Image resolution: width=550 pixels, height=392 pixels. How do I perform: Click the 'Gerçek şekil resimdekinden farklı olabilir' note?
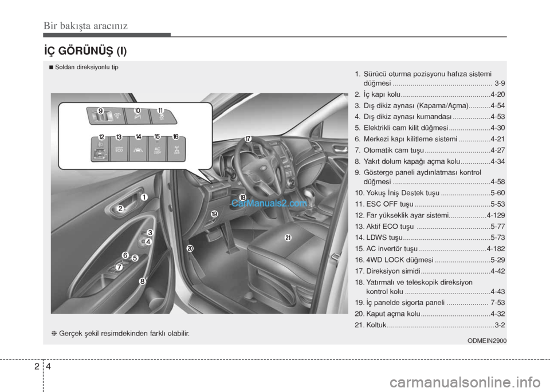[124, 334]
